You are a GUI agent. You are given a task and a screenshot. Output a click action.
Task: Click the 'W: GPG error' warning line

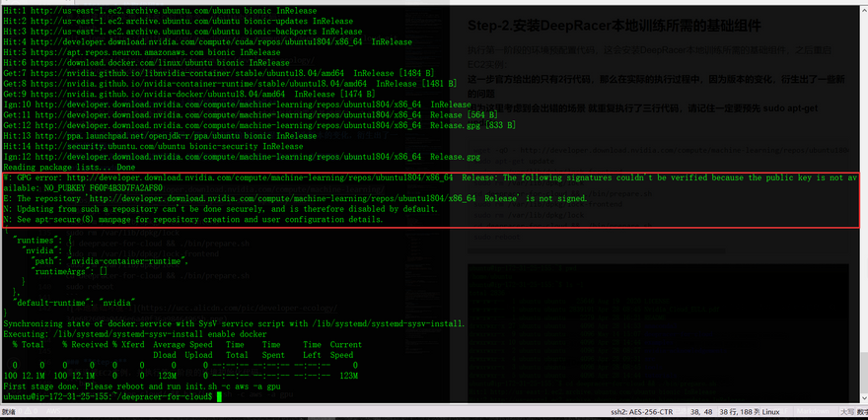click(432, 177)
